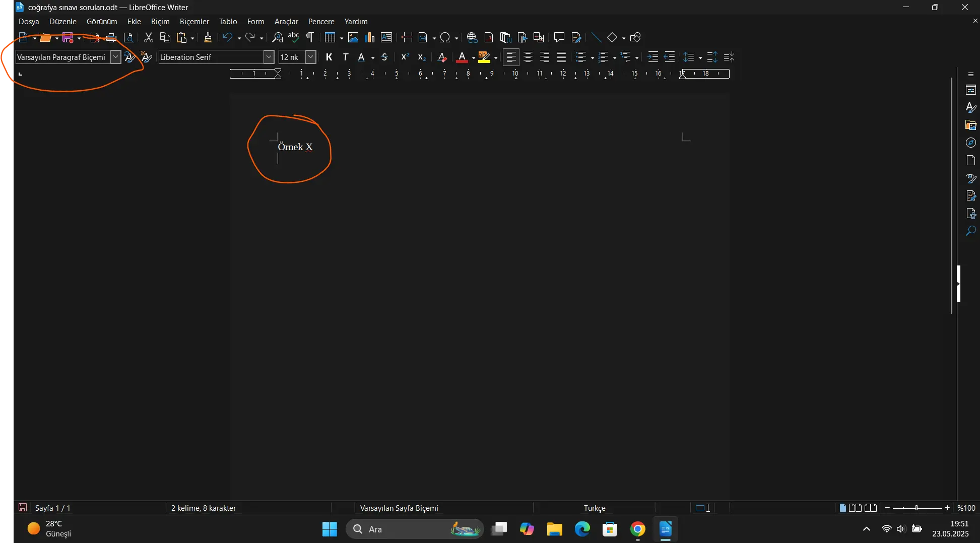This screenshot has width=980, height=543.
Task: Select the Insert Line tool
Action: click(596, 37)
